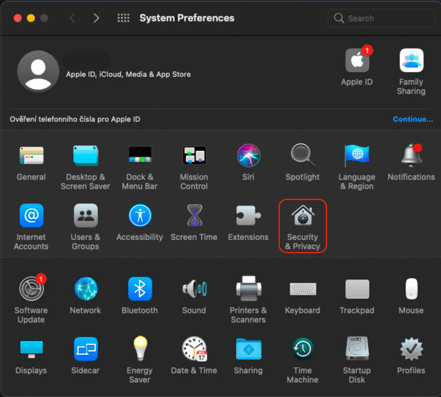
Task: Minimize the System Preferences window
Action: coord(31,18)
